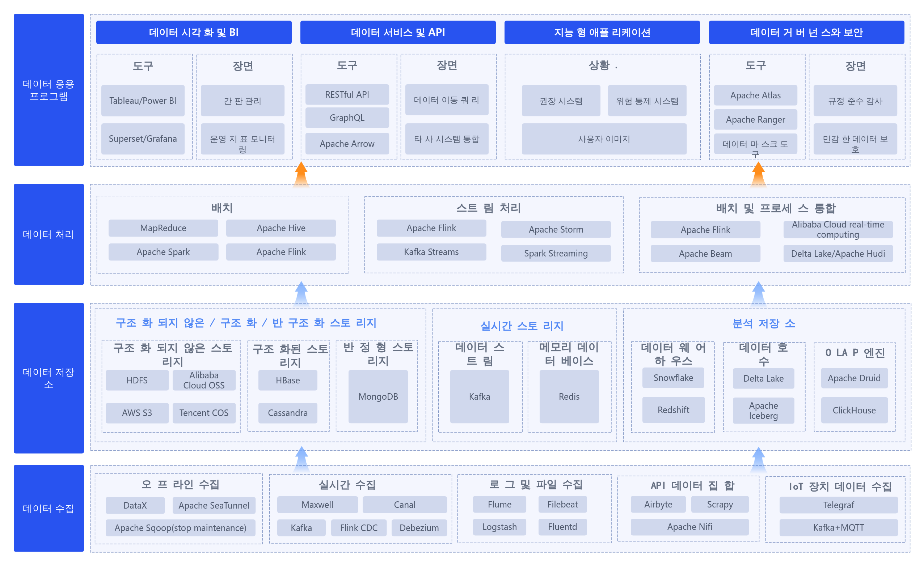Screen dimensions: 924x565
Task: Click the Apache Iceberg box
Action: [x=764, y=411]
